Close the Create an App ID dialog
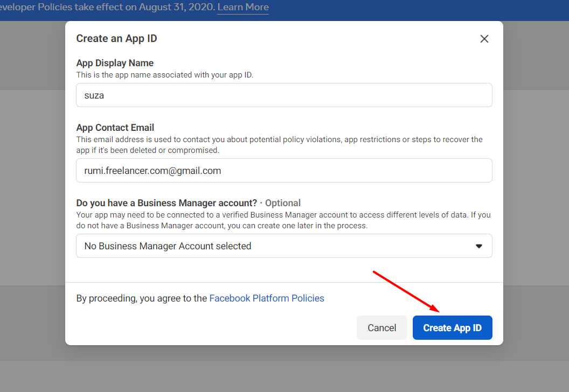The height and width of the screenshot is (392, 569). click(x=484, y=39)
